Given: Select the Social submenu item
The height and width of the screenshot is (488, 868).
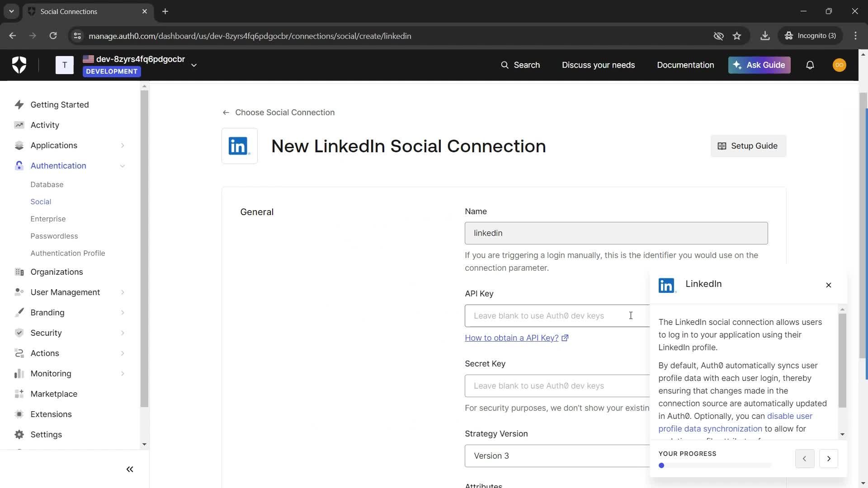Looking at the screenshot, I should point(41,202).
